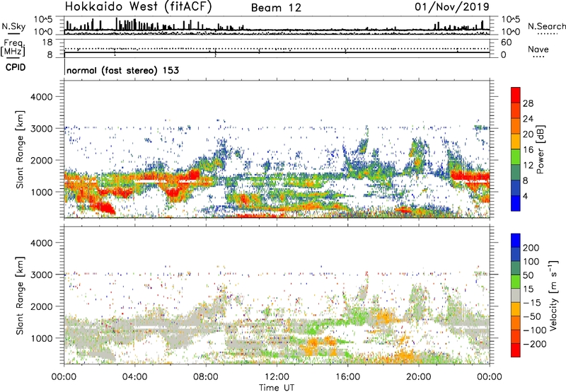
Task: Select the 'Freq. [MHz]' axis label
Action: coord(13,48)
